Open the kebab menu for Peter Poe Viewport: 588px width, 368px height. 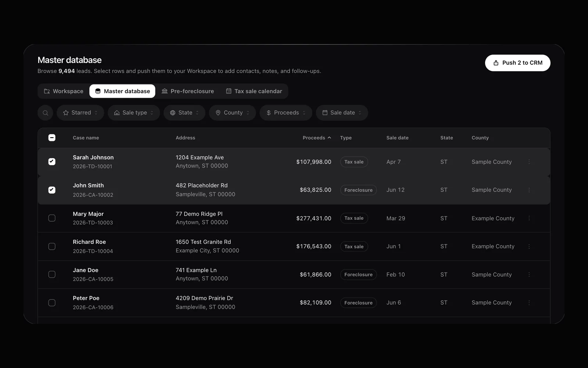[x=529, y=303]
